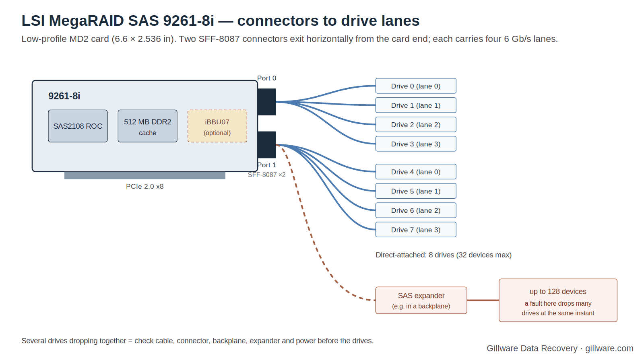Select the Drive 3 (lane 3) box
Viewport: 644px width, 362px height.
click(416, 144)
